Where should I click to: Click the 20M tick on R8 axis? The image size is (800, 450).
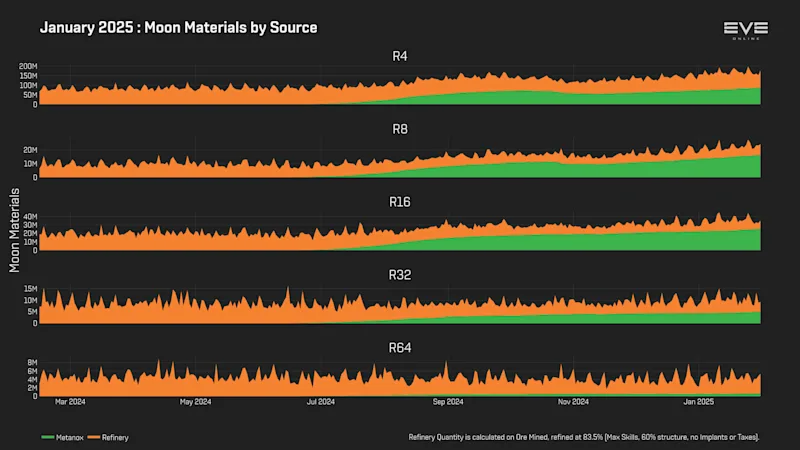pyautogui.click(x=30, y=150)
